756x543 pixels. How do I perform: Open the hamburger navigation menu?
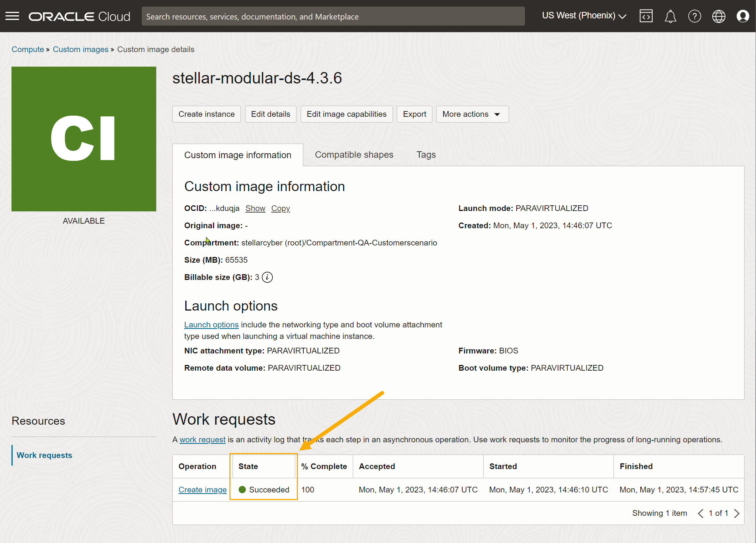click(12, 16)
